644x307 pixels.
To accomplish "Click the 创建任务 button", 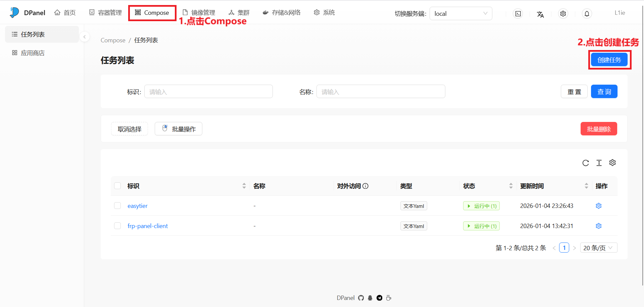I will pos(609,60).
